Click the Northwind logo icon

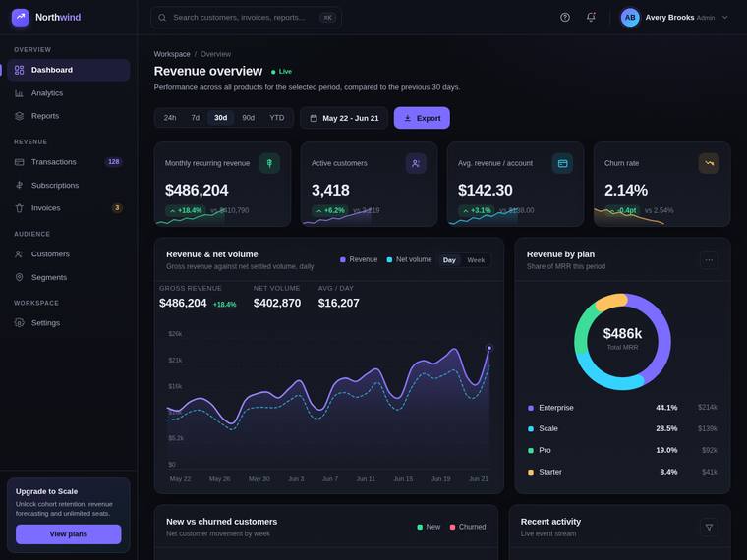coord(20,17)
